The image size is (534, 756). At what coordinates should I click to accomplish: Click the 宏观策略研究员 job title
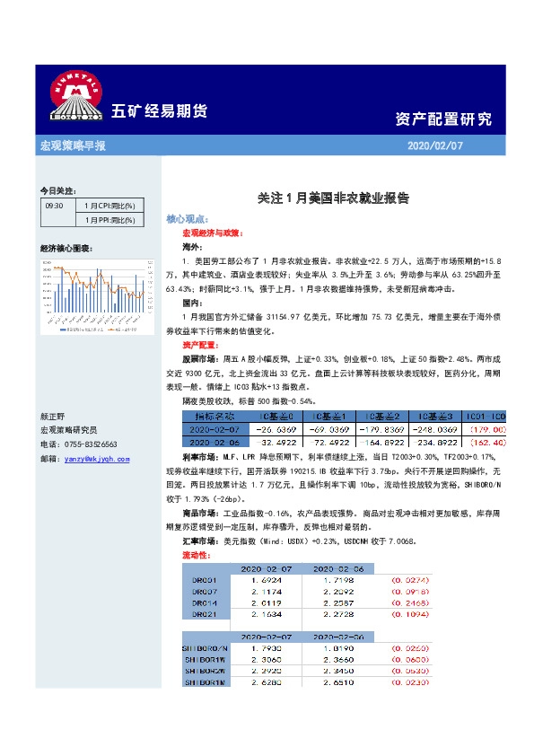click(x=69, y=429)
